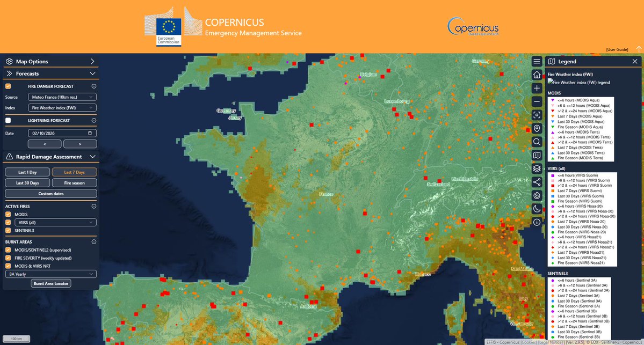644x345 pixels.
Task: Uncheck Fire Danger Forecast checkbox
Action: (8, 86)
